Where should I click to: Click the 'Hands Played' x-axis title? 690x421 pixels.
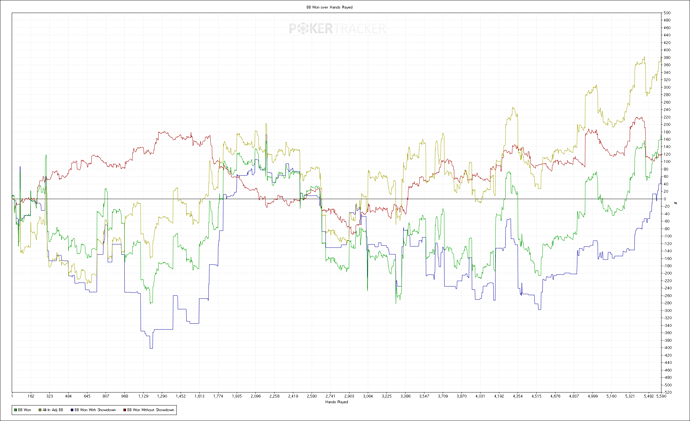[337, 402]
